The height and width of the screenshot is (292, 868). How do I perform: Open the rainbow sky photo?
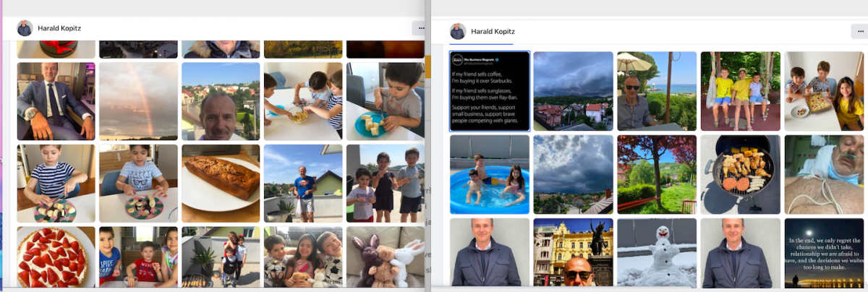coord(138,101)
